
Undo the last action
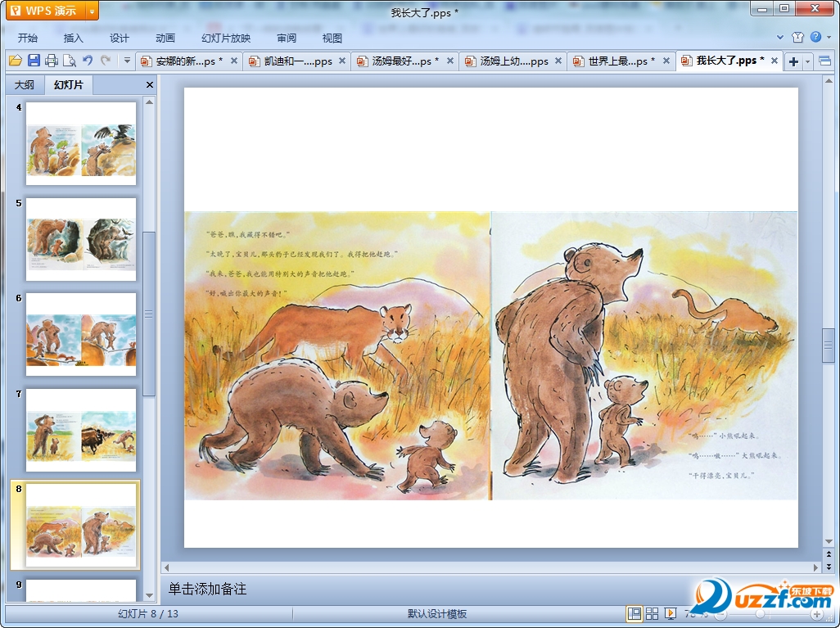point(88,61)
